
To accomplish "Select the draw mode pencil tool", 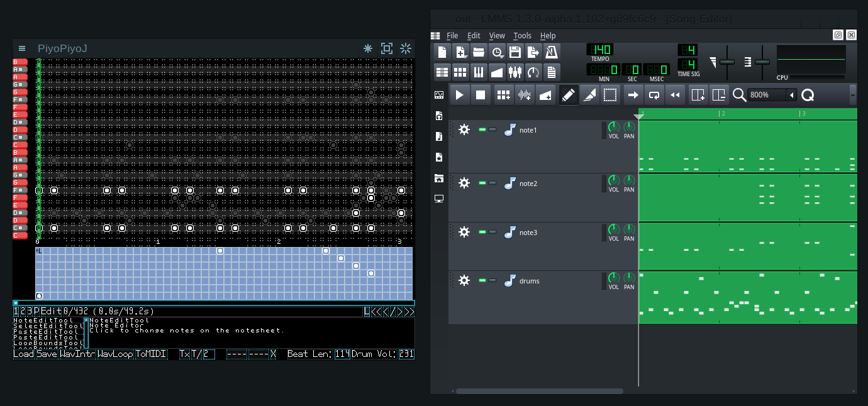I will [569, 95].
